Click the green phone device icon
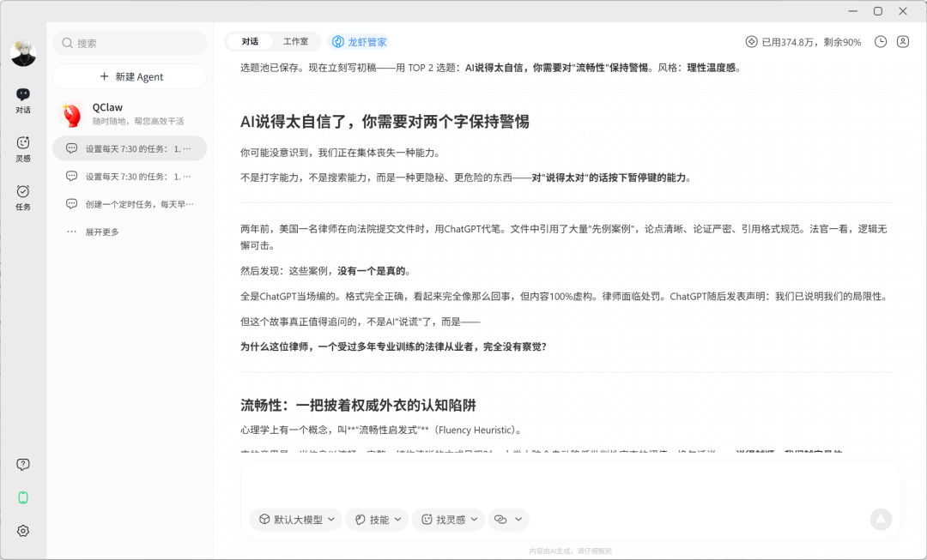 [x=23, y=497]
